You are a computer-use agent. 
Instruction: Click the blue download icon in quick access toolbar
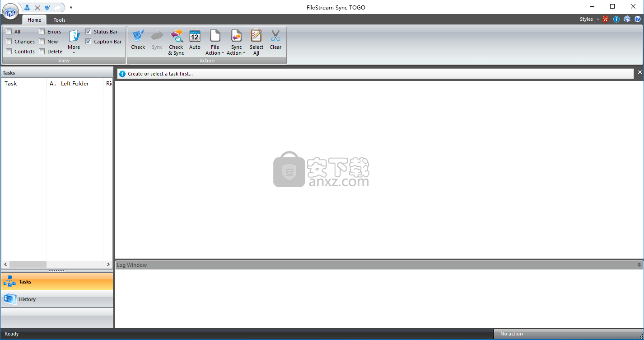(28, 7)
